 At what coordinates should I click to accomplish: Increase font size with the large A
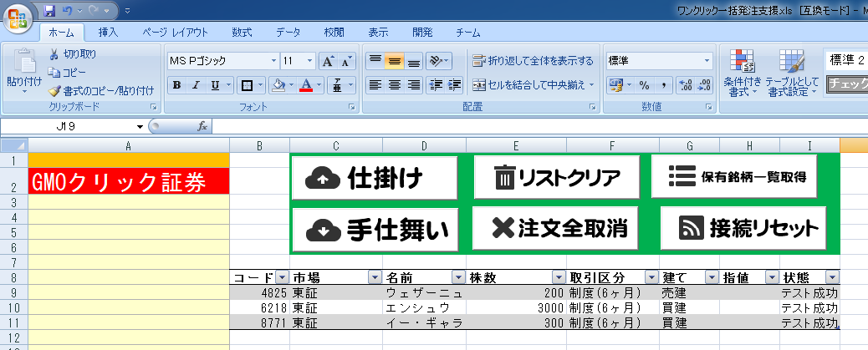[x=328, y=61]
